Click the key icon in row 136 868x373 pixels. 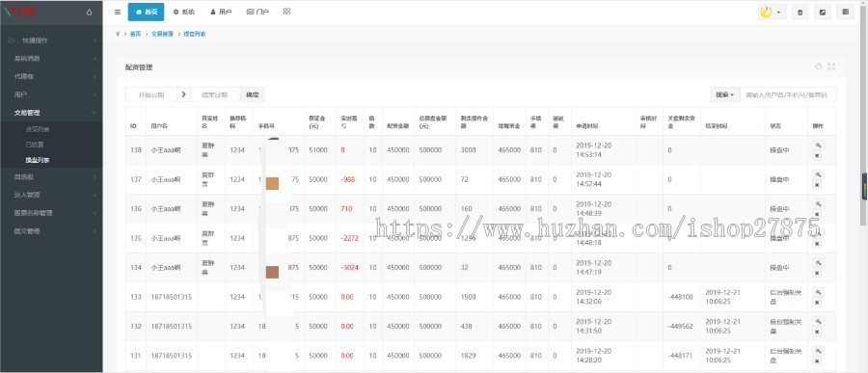pyautogui.click(x=818, y=203)
